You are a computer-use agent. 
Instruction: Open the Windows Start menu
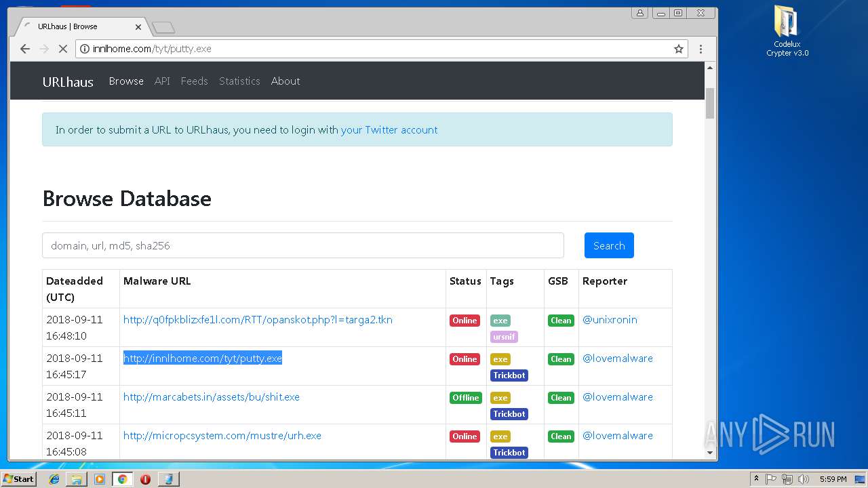(18, 479)
